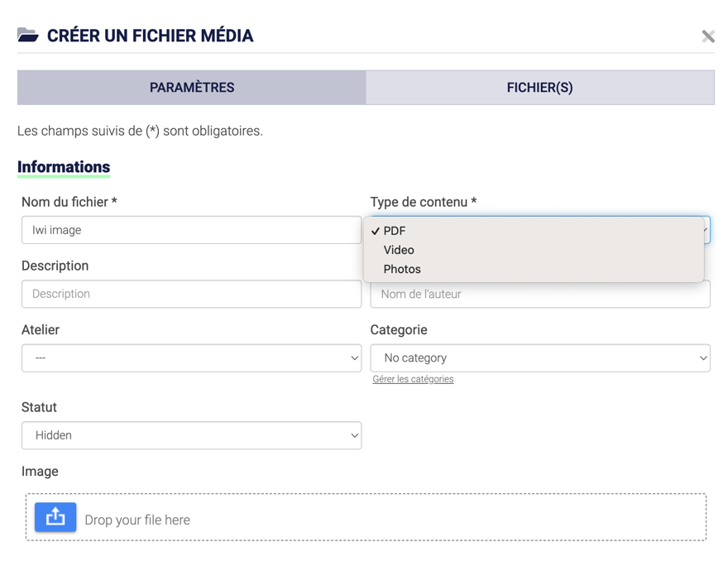Click the Statut dropdown chevron arrow
The image size is (728, 566).
354,435
